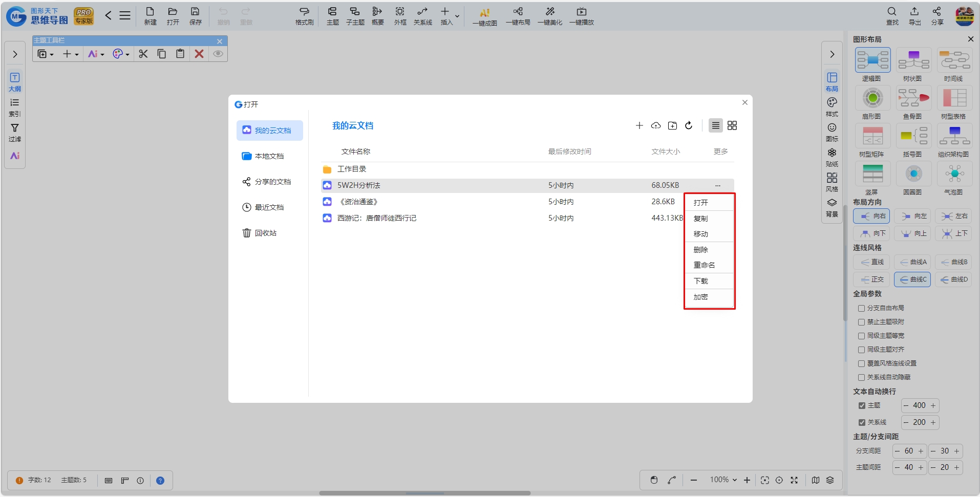Uncheck 主题 text auto-wrap checkbox
980x497 pixels.
(x=862, y=405)
